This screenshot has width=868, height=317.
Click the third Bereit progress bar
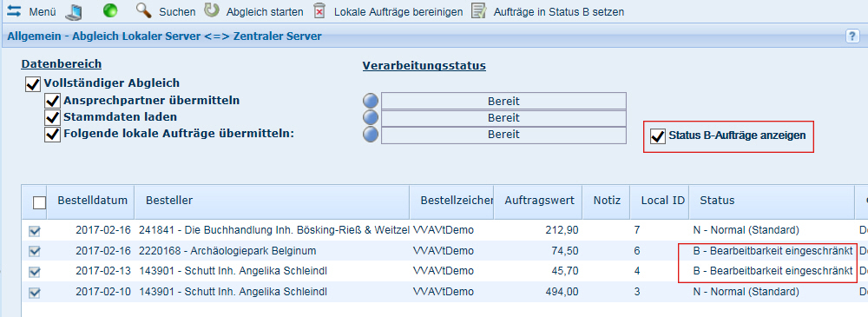[503, 135]
